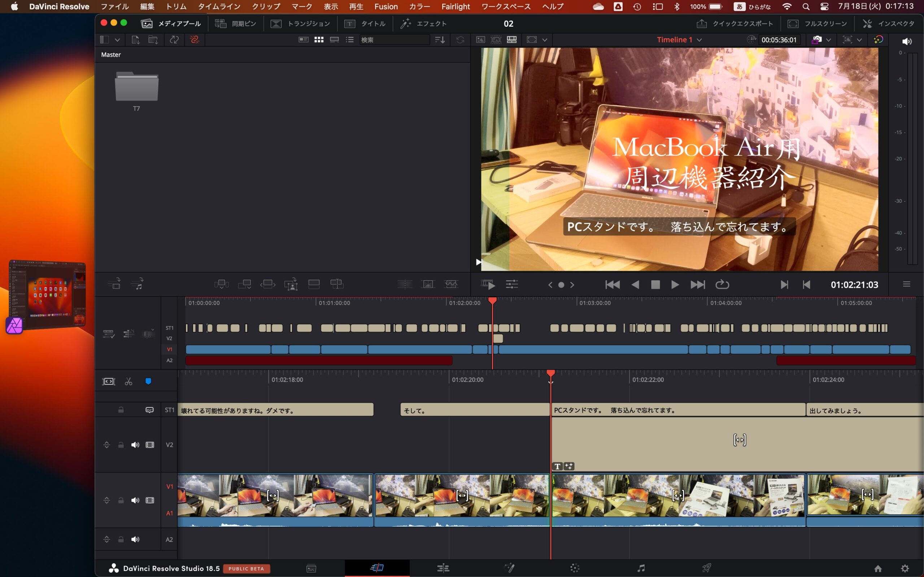The height and width of the screenshot is (577, 924).
Task: Lock the ST1 subtitle track
Action: point(121,410)
